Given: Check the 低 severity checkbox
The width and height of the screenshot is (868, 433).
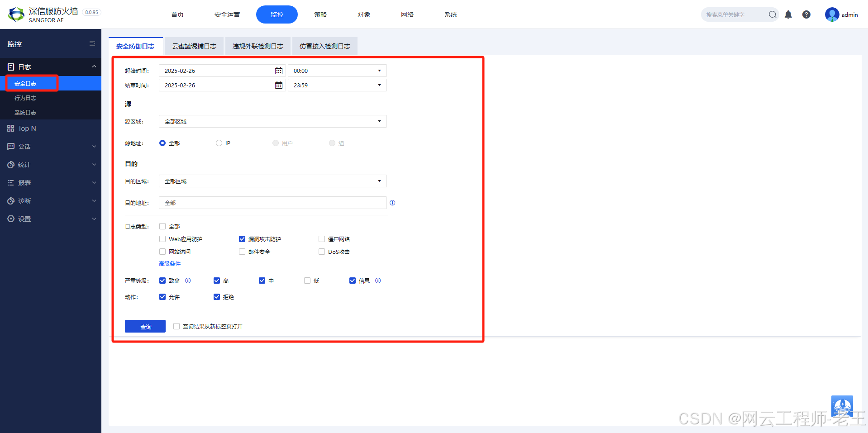Looking at the screenshot, I should pyautogui.click(x=307, y=281).
